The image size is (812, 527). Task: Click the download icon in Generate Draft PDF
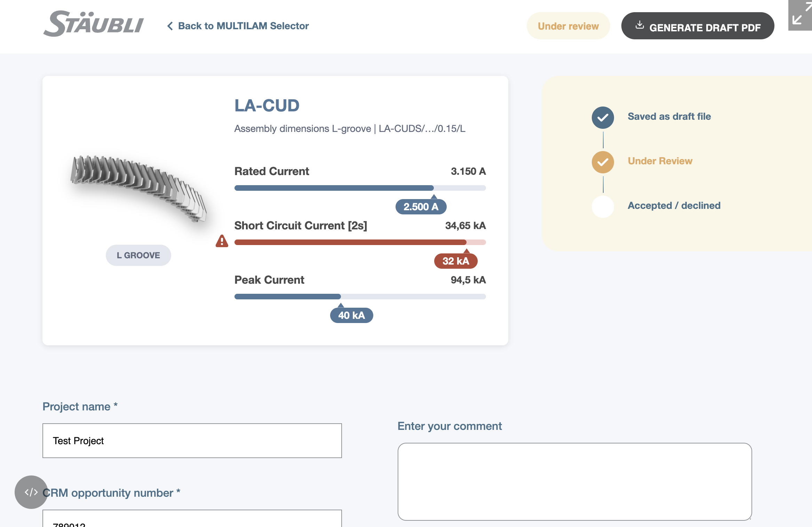[639, 25]
